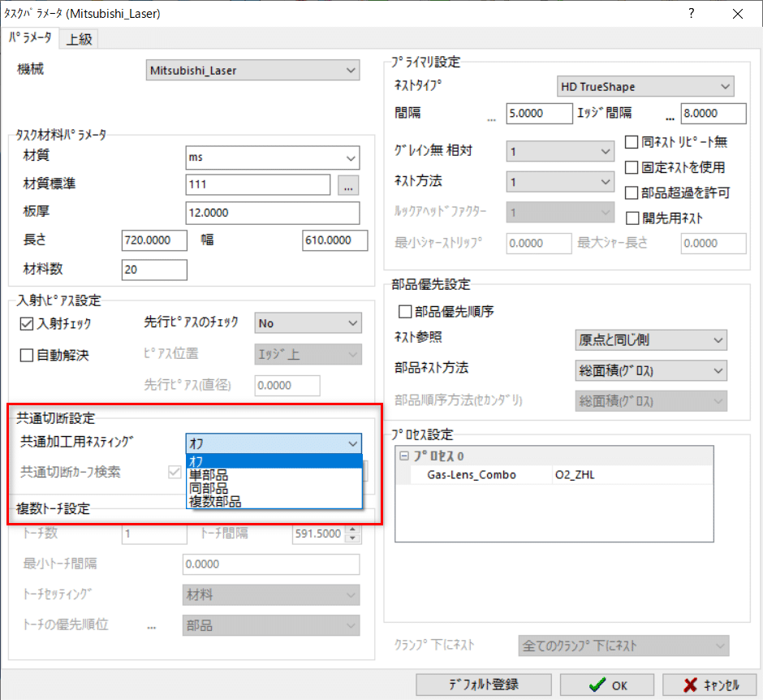
Task: Enable the 部品優先順序 checkbox
Action: click(405, 312)
